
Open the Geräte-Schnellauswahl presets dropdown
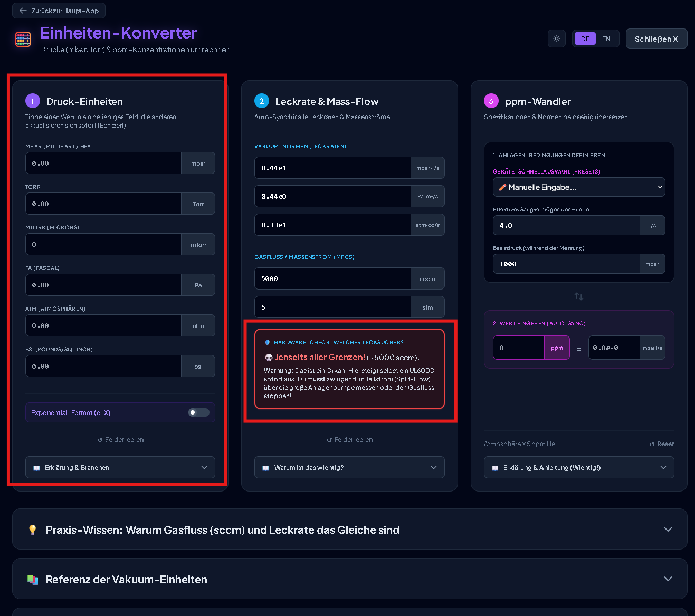click(579, 187)
